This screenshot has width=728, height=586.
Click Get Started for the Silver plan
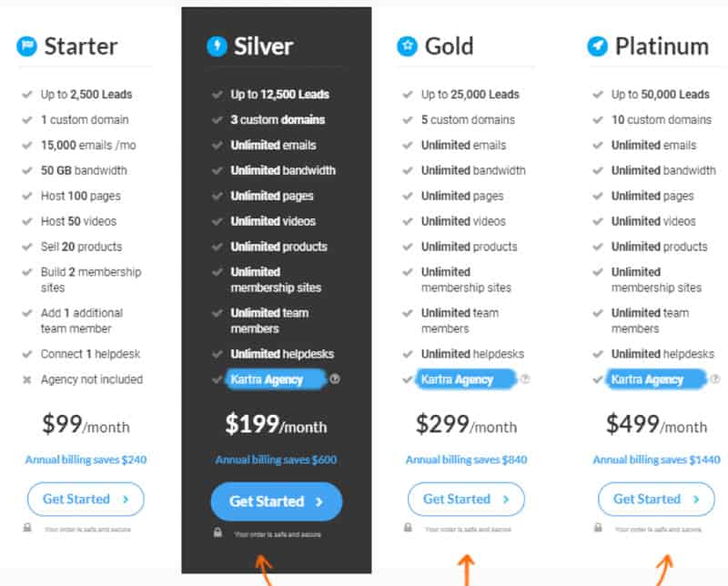coord(276,501)
